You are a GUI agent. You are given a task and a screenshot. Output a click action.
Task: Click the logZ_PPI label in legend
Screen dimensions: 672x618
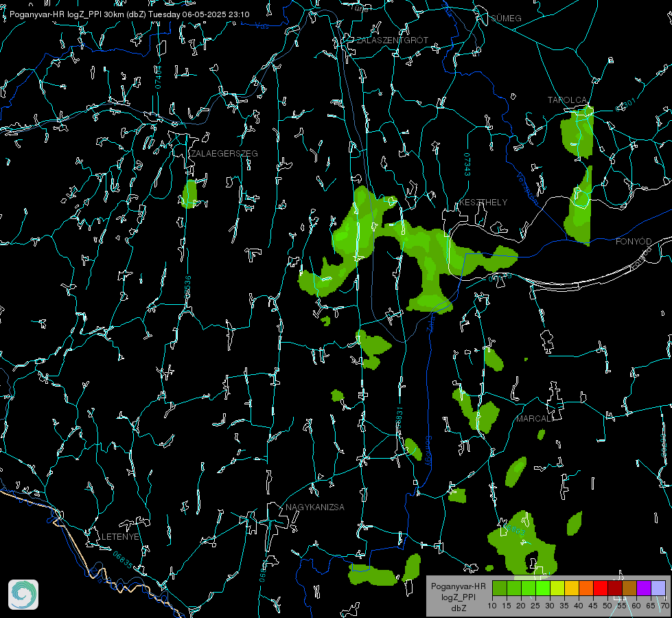(458, 597)
